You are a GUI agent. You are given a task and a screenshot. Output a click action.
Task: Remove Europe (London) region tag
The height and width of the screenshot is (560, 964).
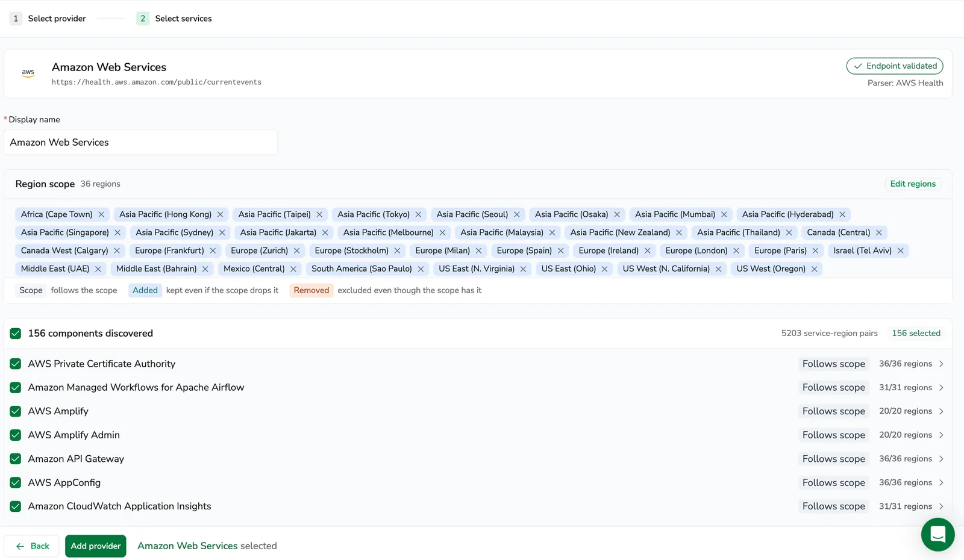(736, 250)
